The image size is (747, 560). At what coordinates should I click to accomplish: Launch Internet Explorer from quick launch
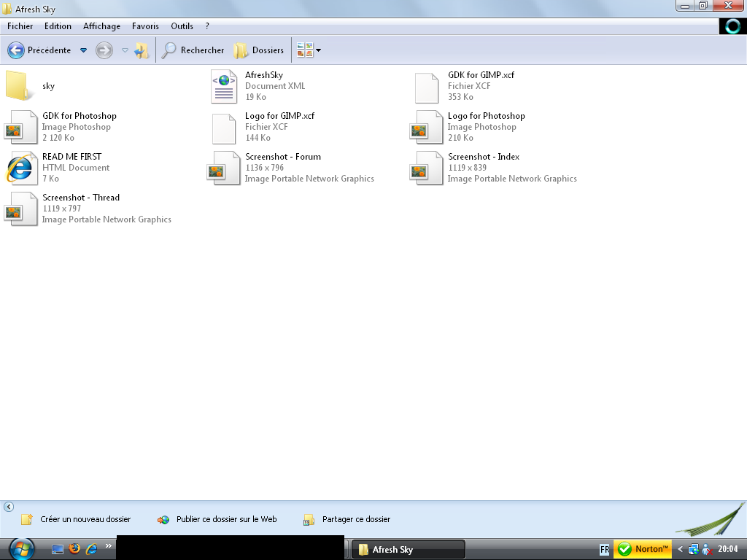click(x=91, y=549)
